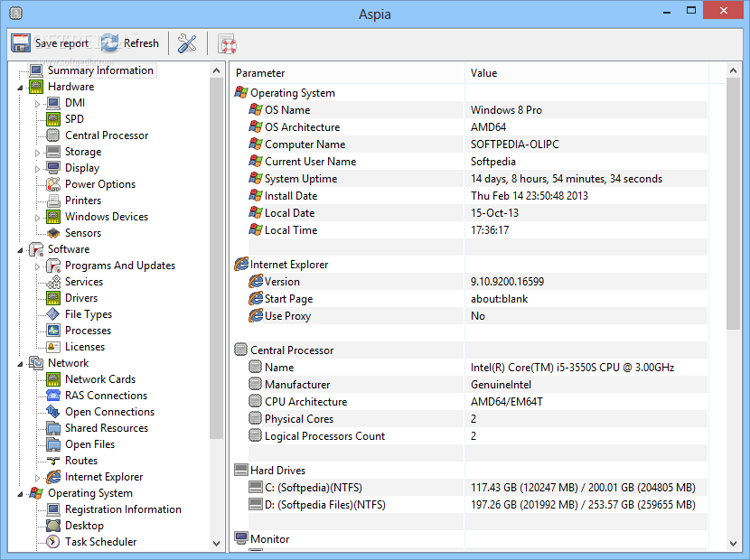Select the Computer Name parameter row
Image resolution: width=750 pixels, height=560 pixels.
pyautogui.click(x=478, y=145)
